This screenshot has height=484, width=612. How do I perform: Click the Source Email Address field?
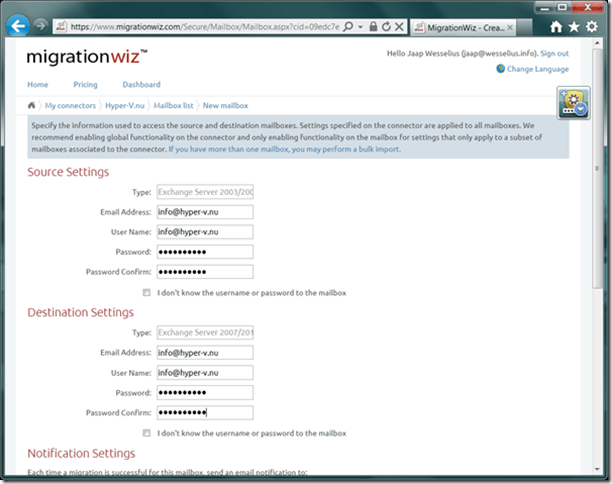(205, 212)
